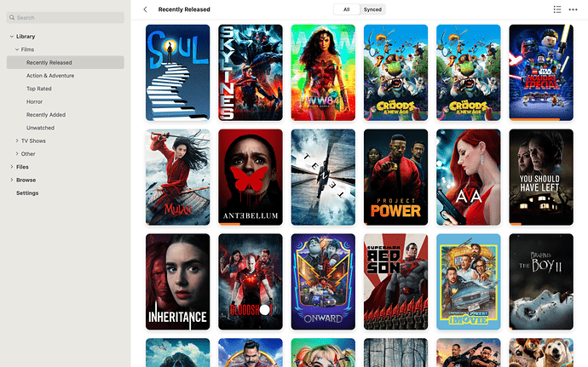Select the All tab
588x367 pixels.
(x=347, y=9)
